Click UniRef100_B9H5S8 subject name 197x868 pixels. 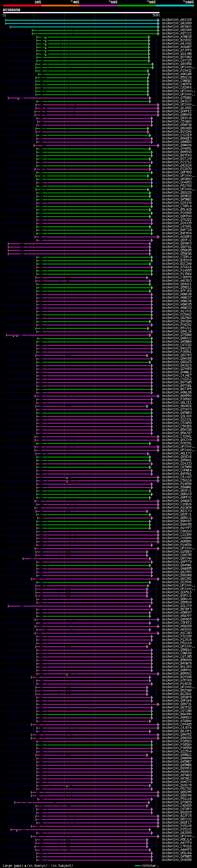click(177, 152)
